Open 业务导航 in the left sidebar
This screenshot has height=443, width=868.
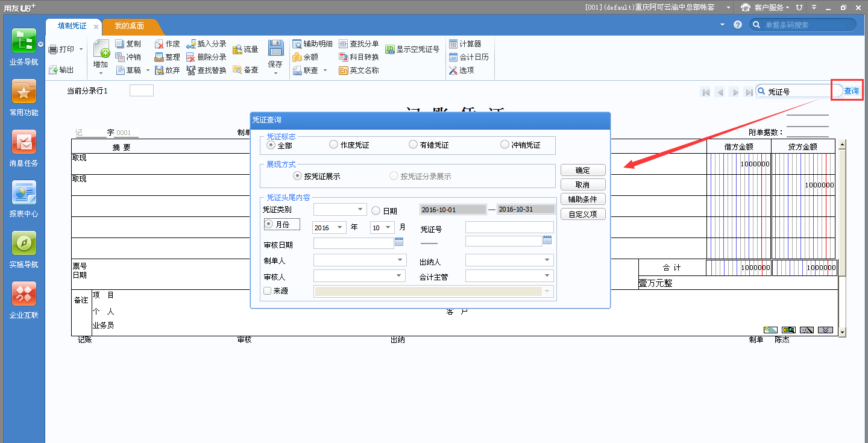(24, 40)
